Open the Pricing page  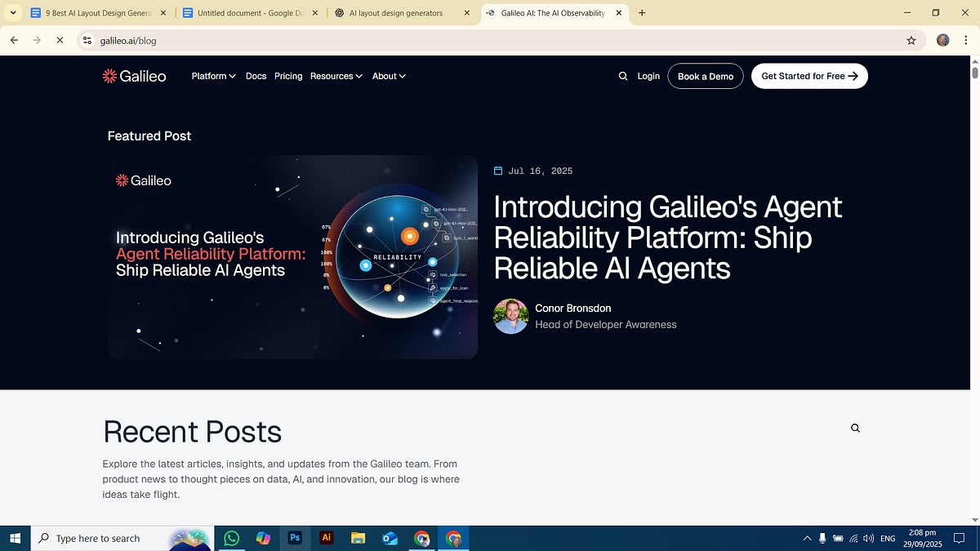click(288, 76)
